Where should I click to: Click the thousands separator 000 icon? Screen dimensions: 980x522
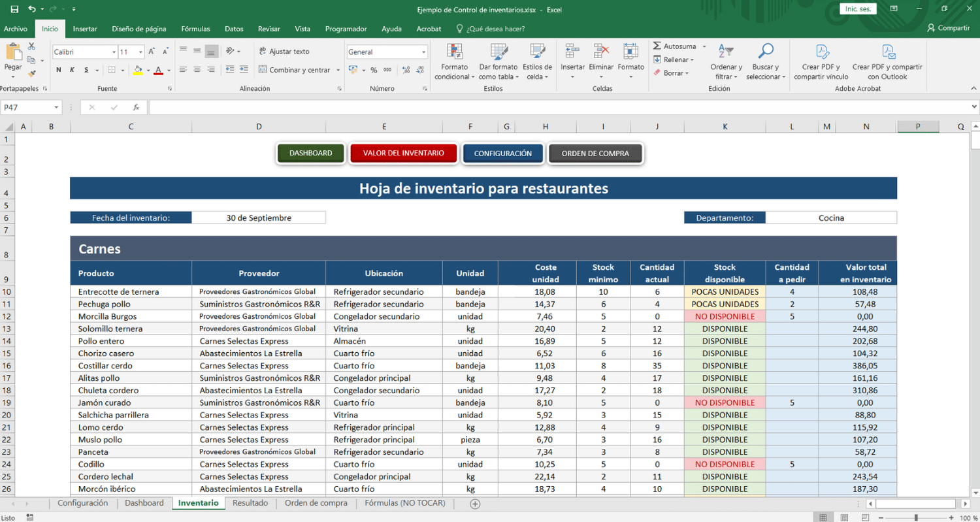click(387, 70)
